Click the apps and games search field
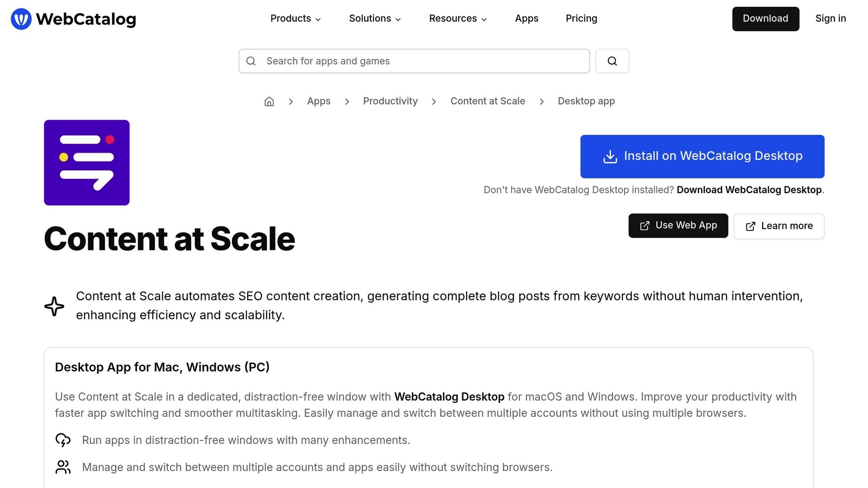Viewport: 868px width, 488px height. click(x=414, y=61)
